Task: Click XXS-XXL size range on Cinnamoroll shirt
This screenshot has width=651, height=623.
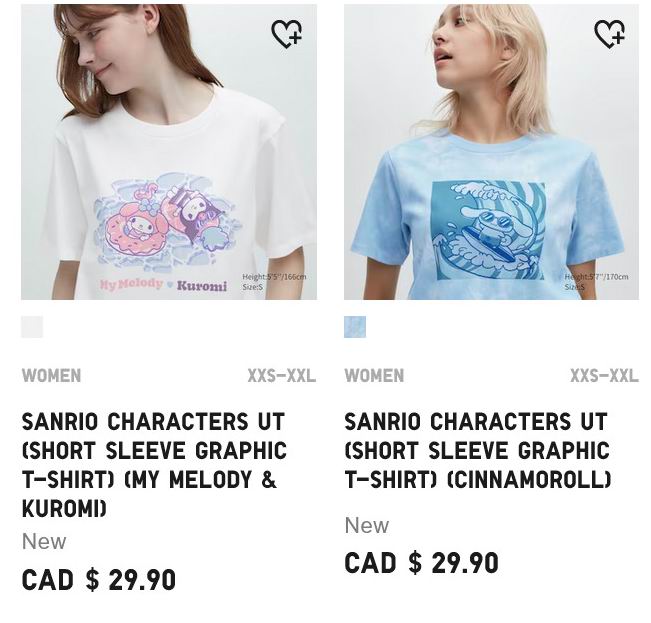Action: pyautogui.click(x=604, y=376)
